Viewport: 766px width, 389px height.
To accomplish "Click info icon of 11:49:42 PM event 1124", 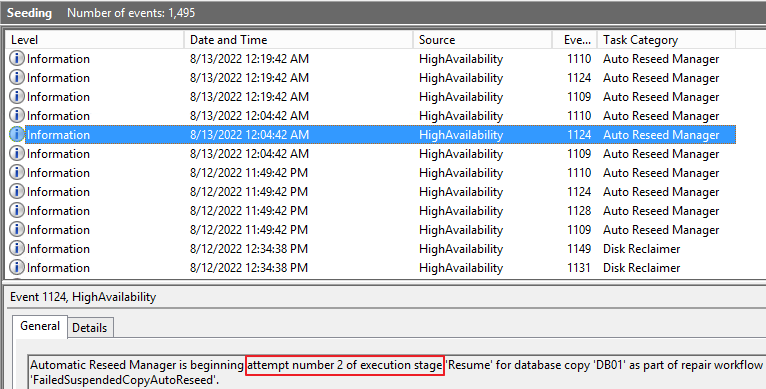I will (x=17, y=192).
